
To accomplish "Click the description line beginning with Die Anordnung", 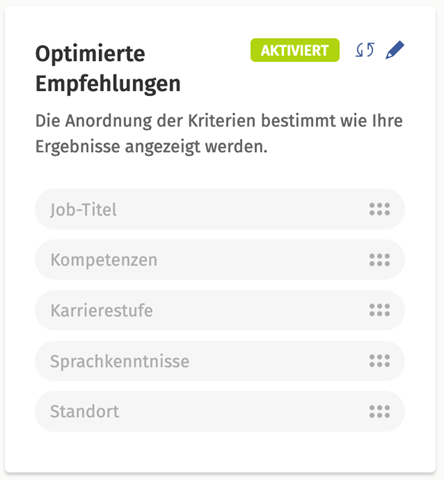I will 219,121.
